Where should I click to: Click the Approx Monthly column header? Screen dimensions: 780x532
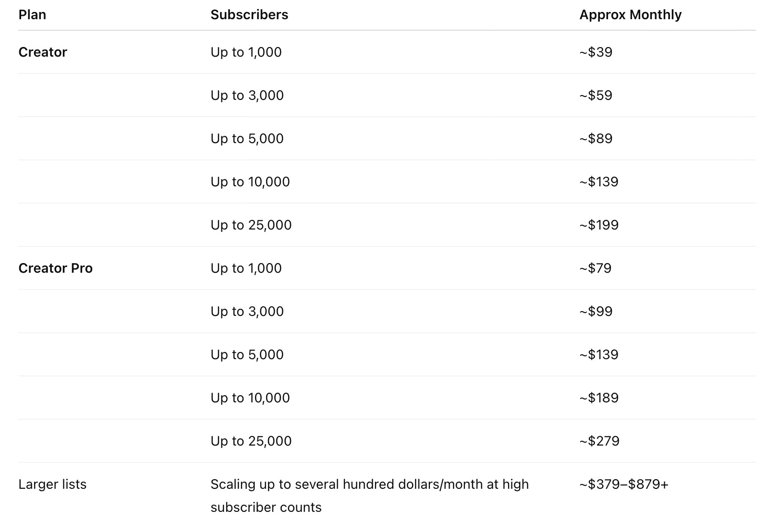coord(630,14)
